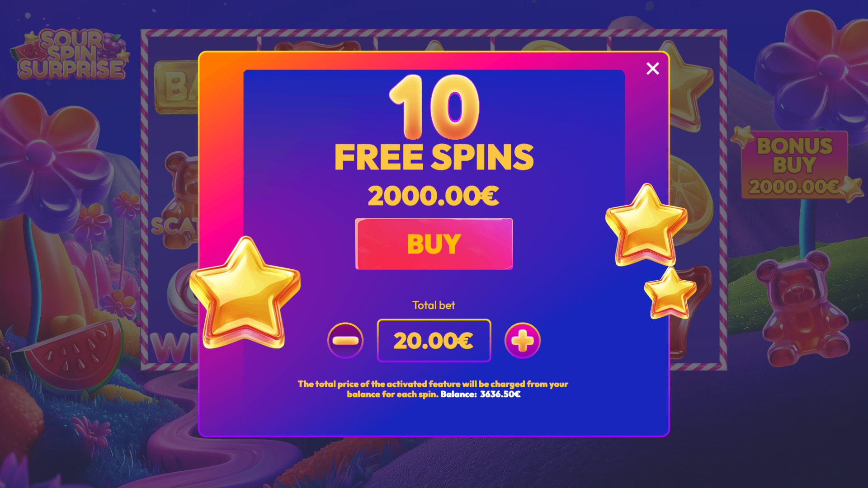Click the Sour Spin Surprise logo
The height and width of the screenshot is (488, 868).
tap(70, 54)
